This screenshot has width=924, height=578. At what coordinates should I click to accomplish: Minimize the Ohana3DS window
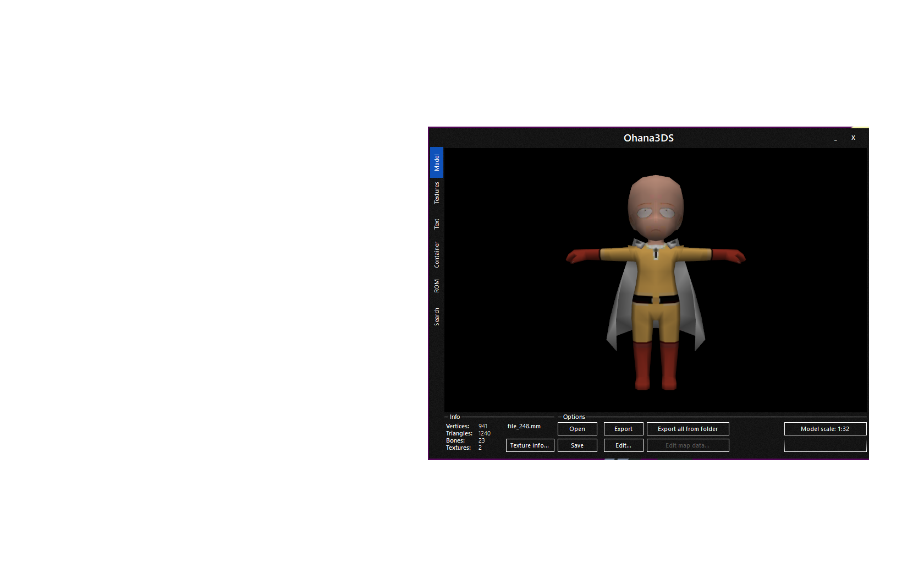835,138
